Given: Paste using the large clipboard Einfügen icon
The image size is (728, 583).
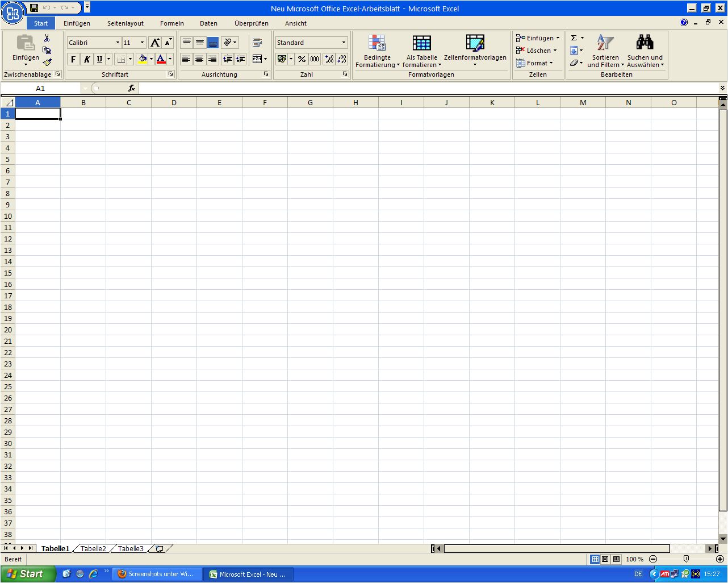Looking at the screenshot, I should [x=26, y=43].
